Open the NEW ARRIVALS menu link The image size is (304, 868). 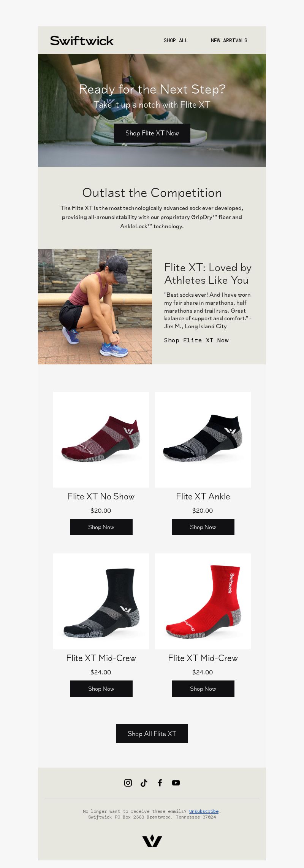[229, 40]
